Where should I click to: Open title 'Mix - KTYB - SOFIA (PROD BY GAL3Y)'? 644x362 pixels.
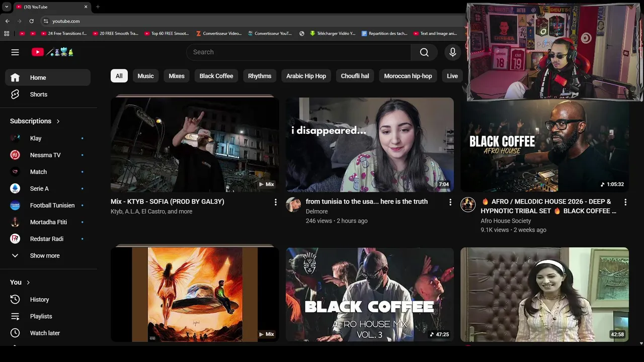click(168, 202)
